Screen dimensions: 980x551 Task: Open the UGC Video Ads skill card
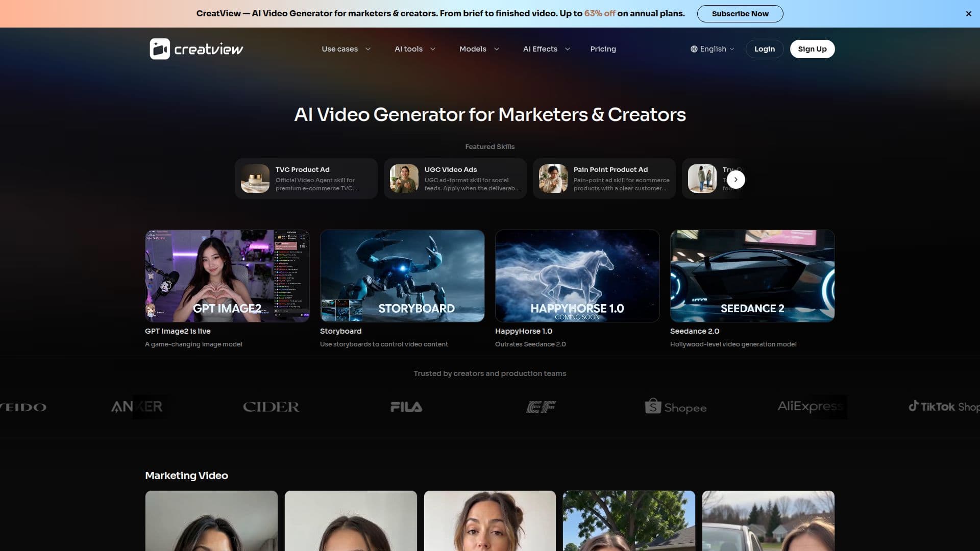click(x=455, y=179)
